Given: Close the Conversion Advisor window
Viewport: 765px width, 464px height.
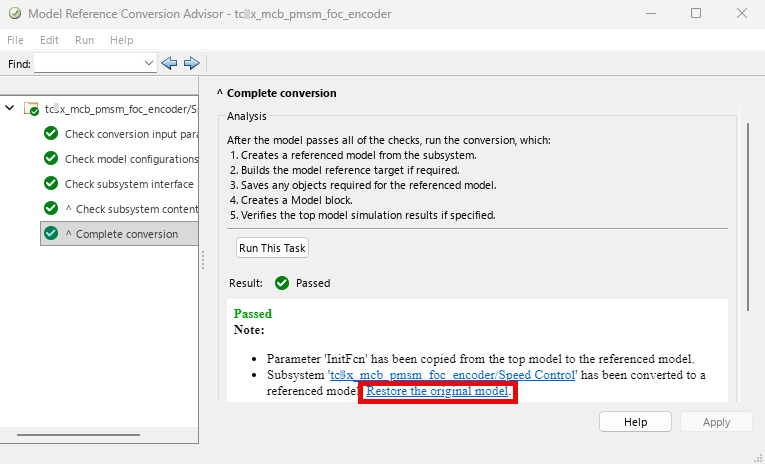Looking at the screenshot, I should (x=742, y=14).
